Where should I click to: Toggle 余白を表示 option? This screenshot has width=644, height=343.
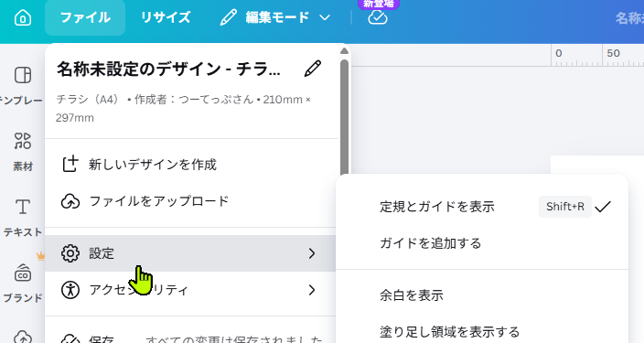coord(482,295)
